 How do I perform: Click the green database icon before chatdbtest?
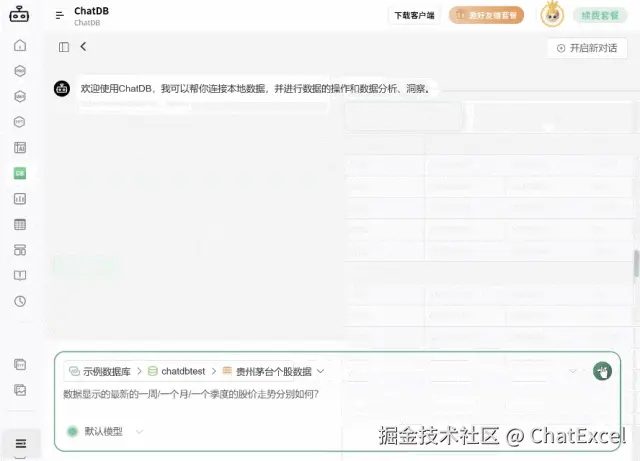[153, 371]
